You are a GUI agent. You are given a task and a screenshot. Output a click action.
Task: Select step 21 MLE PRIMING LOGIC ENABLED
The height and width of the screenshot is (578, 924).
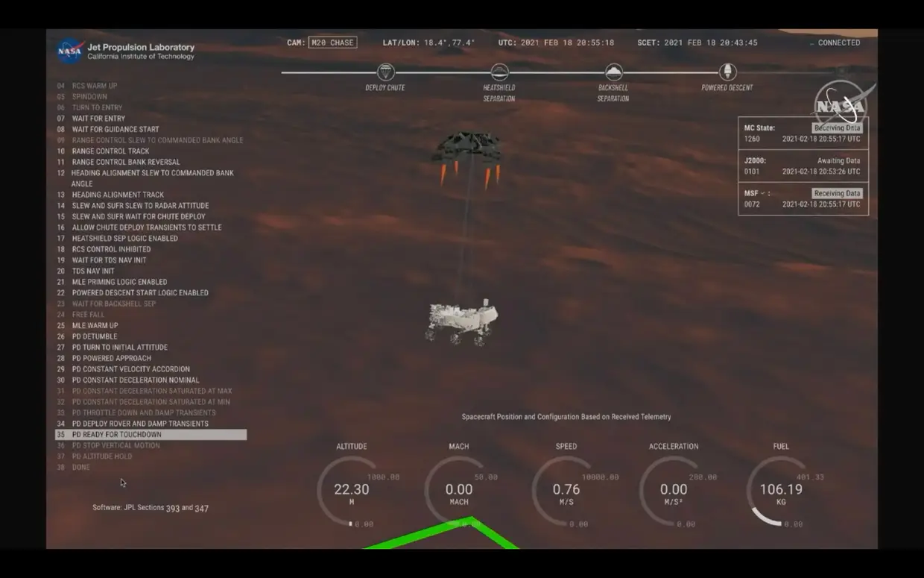[x=112, y=282]
